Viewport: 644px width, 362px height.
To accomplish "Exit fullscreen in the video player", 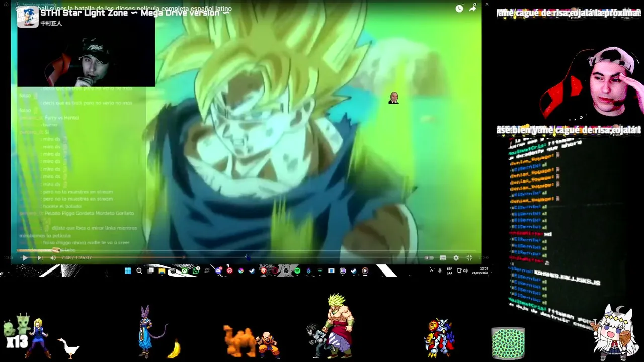I will click(x=469, y=258).
